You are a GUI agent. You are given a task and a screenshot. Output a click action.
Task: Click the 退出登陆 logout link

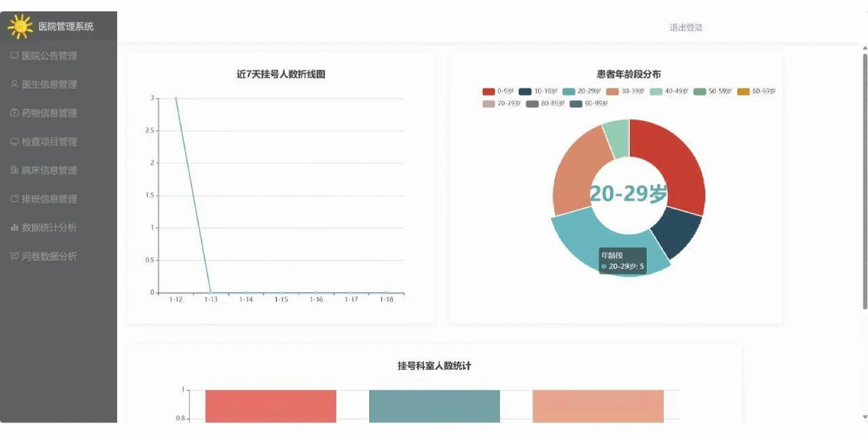[x=686, y=27]
